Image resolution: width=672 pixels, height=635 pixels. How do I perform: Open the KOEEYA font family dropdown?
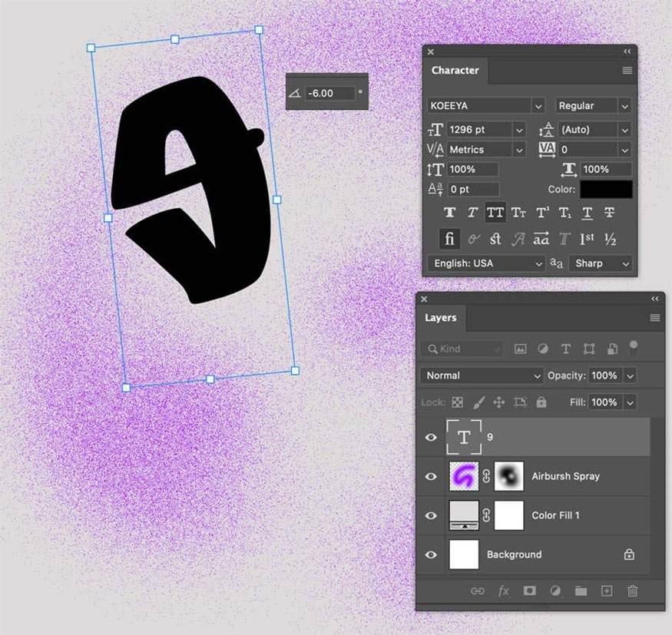(487, 106)
